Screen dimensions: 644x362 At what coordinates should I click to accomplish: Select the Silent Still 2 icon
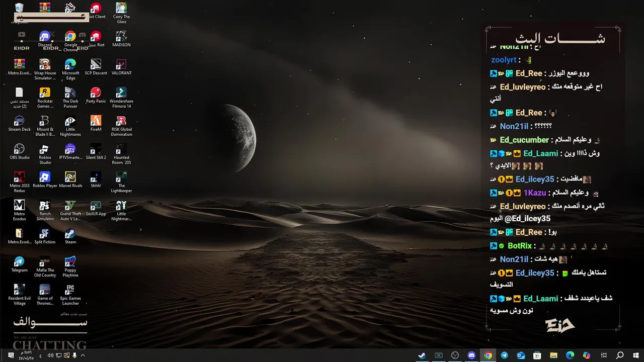click(96, 152)
